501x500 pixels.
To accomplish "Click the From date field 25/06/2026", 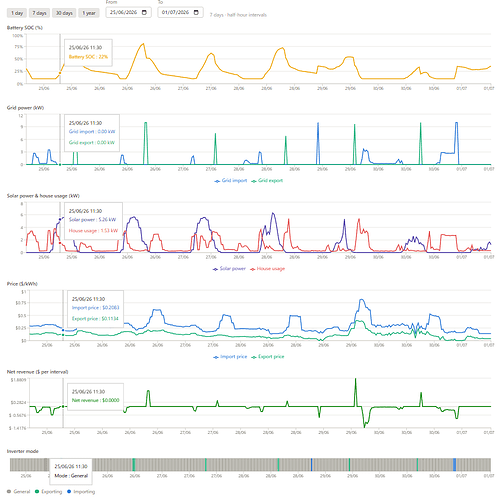I will (x=128, y=12).
